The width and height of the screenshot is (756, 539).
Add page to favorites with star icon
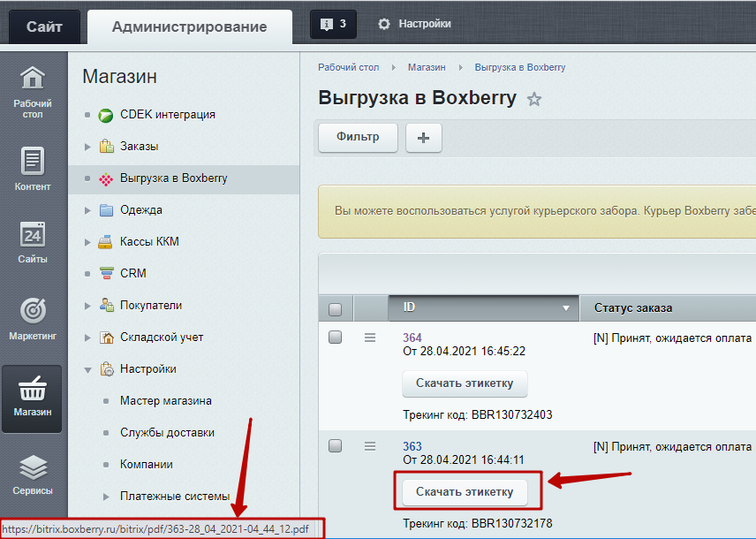(533, 100)
